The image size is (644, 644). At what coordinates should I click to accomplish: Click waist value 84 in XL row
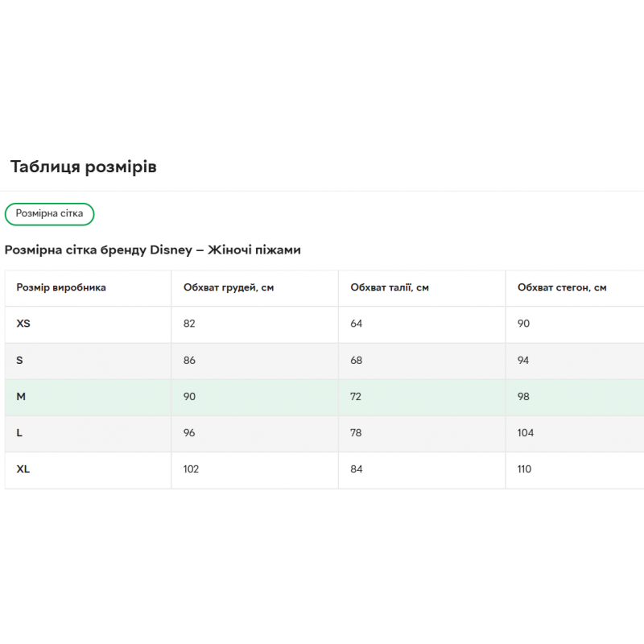[356, 469]
